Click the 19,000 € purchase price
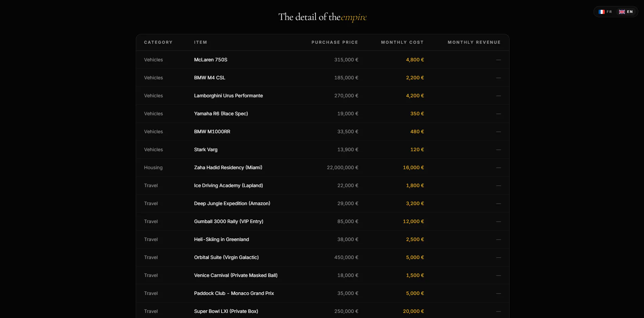 pos(348,114)
